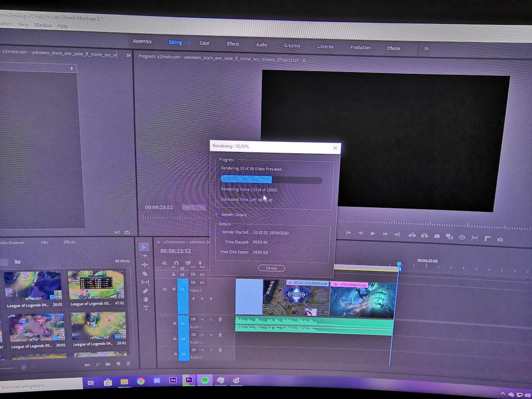Select League of Legends 47:01 thumbnail
This screenshot has width=532, height=399.
click(96, 285)
